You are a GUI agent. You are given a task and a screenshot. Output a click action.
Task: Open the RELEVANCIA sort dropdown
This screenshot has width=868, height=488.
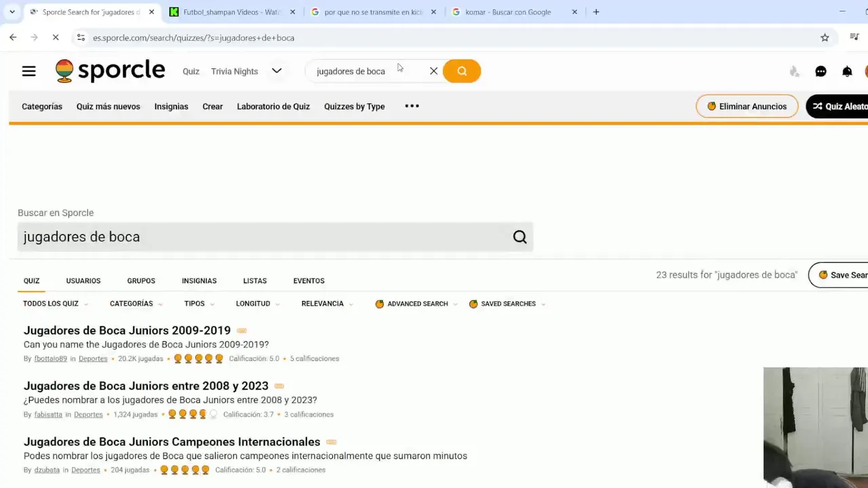pyautogui.click(x=328, y=304)
